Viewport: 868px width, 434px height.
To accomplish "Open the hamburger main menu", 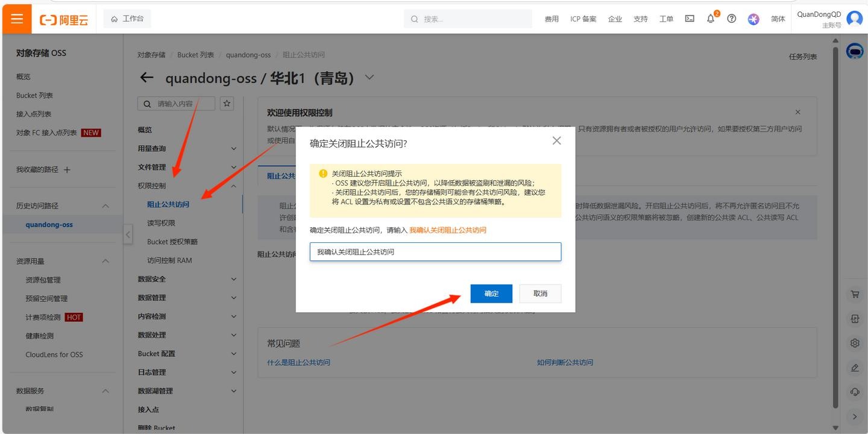I will (x=17, y=19).
